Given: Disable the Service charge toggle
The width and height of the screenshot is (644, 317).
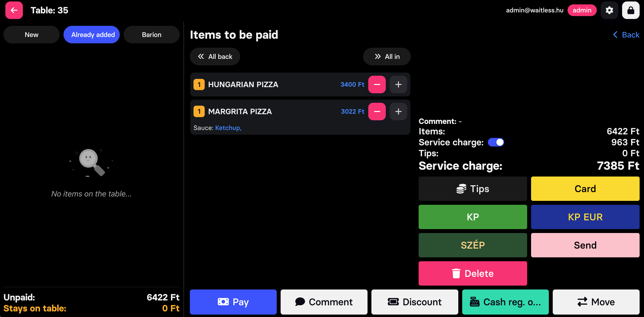Looking at the screenshot, I should tap(496, 142).
